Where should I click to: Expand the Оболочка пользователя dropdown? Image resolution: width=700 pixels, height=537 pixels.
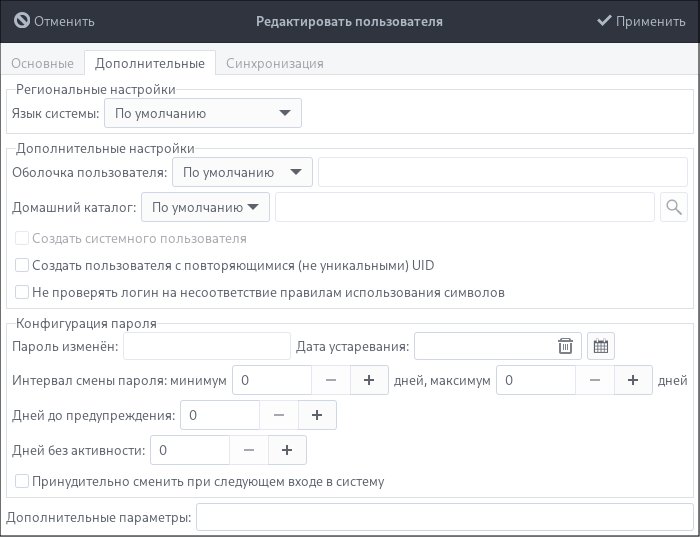click(242, 172)
